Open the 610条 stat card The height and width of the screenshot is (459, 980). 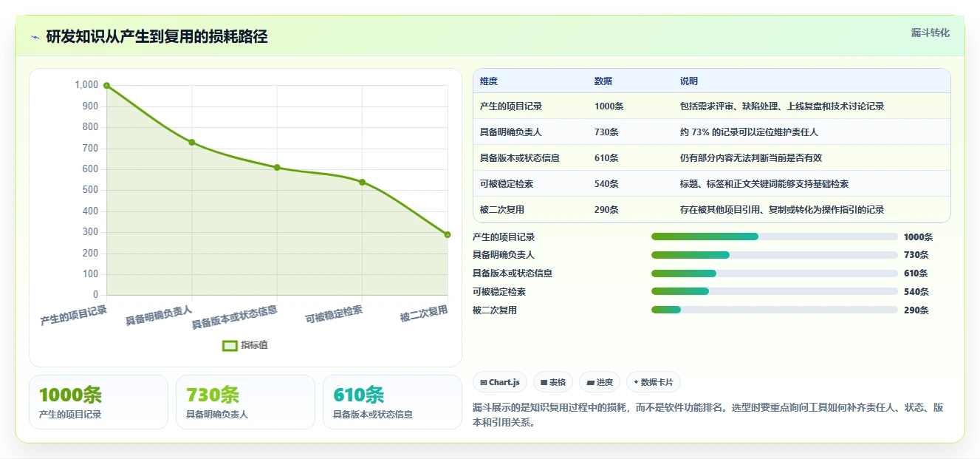[x=392, y=402]
